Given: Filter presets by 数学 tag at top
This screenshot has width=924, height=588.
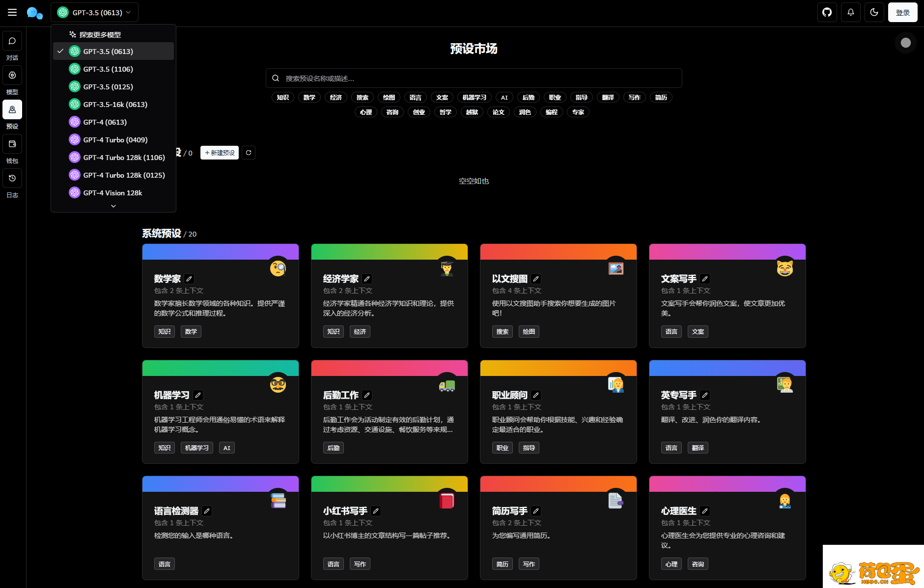Looking at the screenshot, I should tap(309, 97).
